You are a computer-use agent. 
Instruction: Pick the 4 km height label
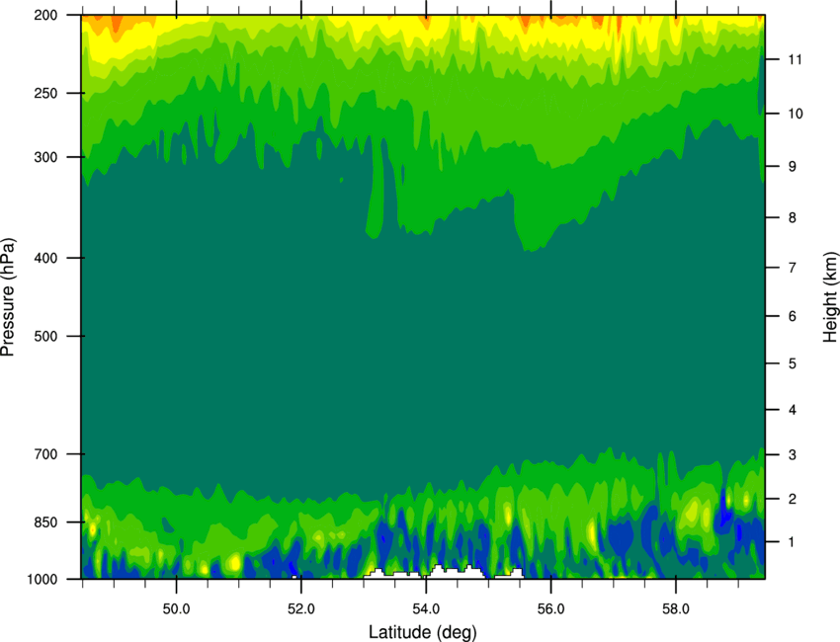[792, 410]
